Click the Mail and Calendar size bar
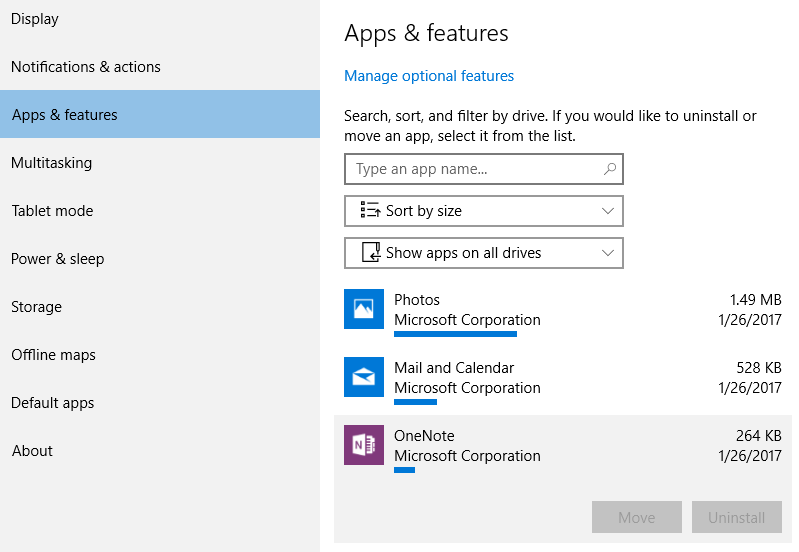 pyautogui.click(x=415, y=402)
